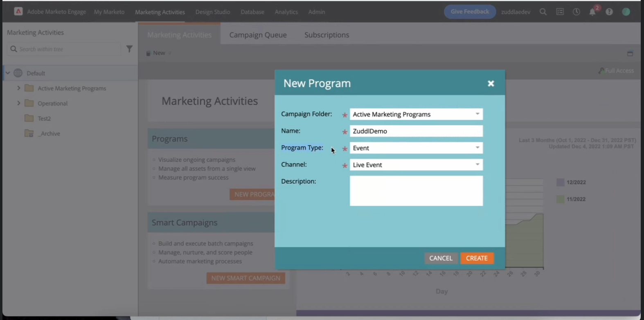The height and width of the screenshot is (320, 644).
Task: Click the Description text area
Action: (417, 191)
